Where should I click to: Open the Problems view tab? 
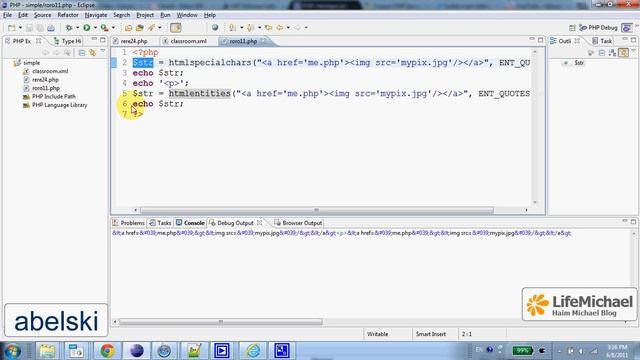tap(128, 223)
